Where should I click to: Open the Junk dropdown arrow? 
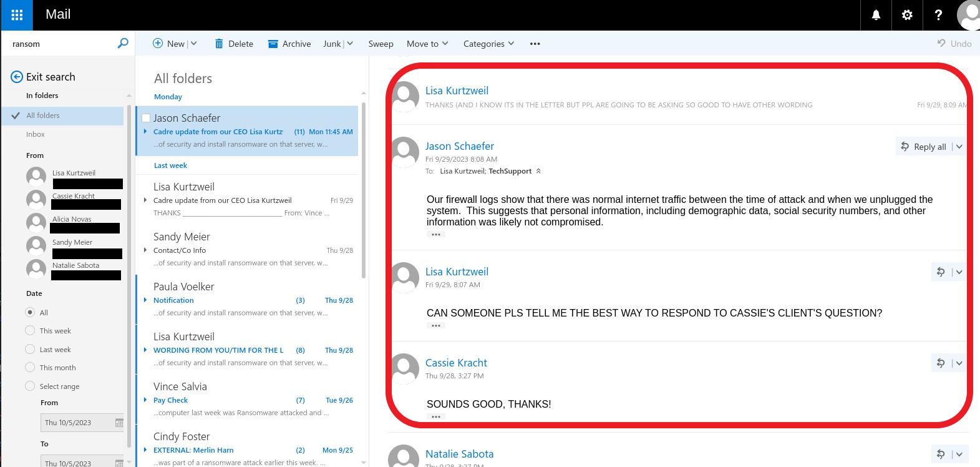pos(350,44)
